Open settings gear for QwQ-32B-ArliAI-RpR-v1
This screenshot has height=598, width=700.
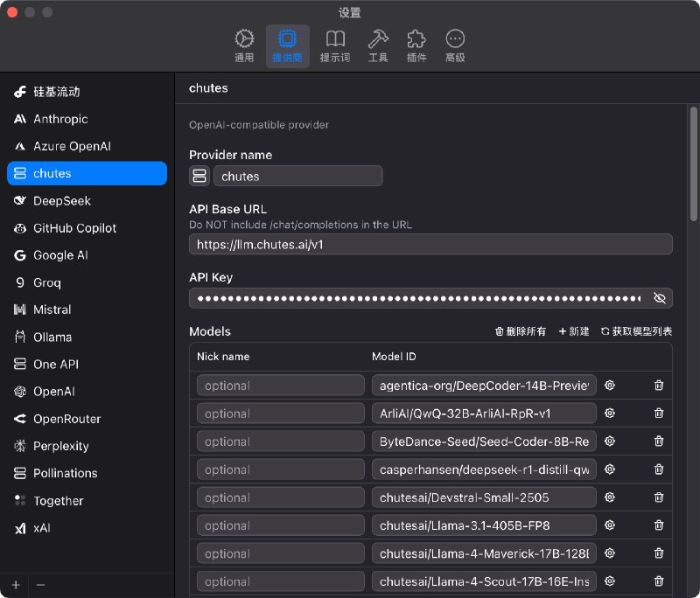pyautogui.click(x=610, y=414)
